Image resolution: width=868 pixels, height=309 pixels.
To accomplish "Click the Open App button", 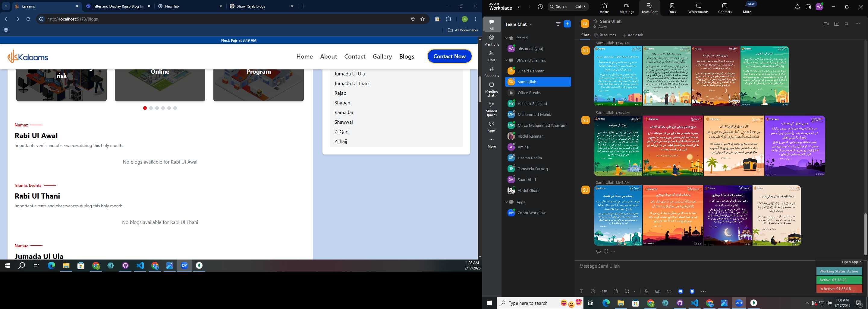I will [851, 262].
